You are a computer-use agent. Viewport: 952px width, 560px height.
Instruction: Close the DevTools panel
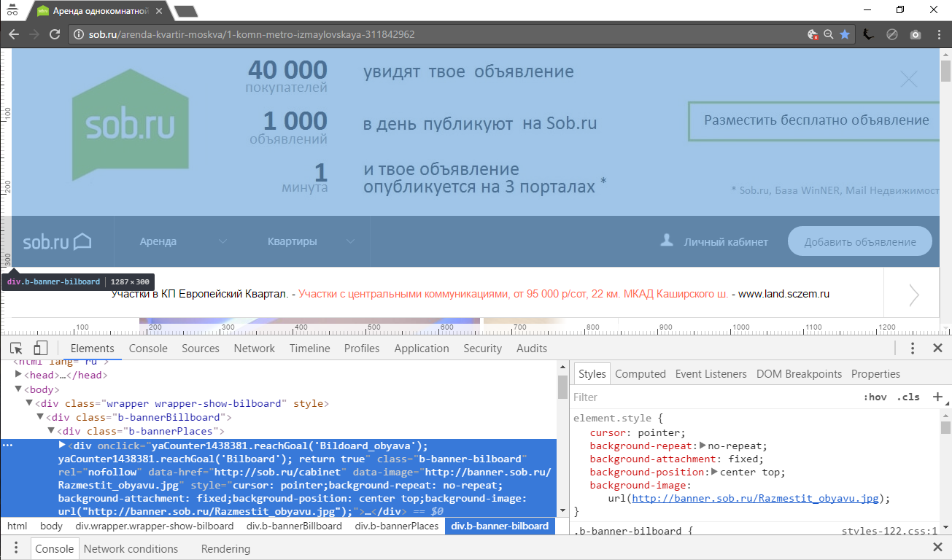[938, 348]
